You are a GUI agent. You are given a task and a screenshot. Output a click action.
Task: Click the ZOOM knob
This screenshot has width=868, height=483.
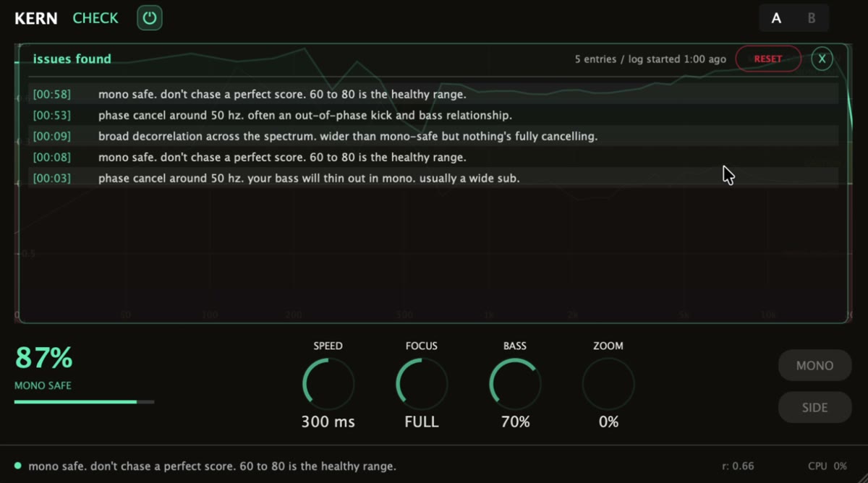pos(608,385)
